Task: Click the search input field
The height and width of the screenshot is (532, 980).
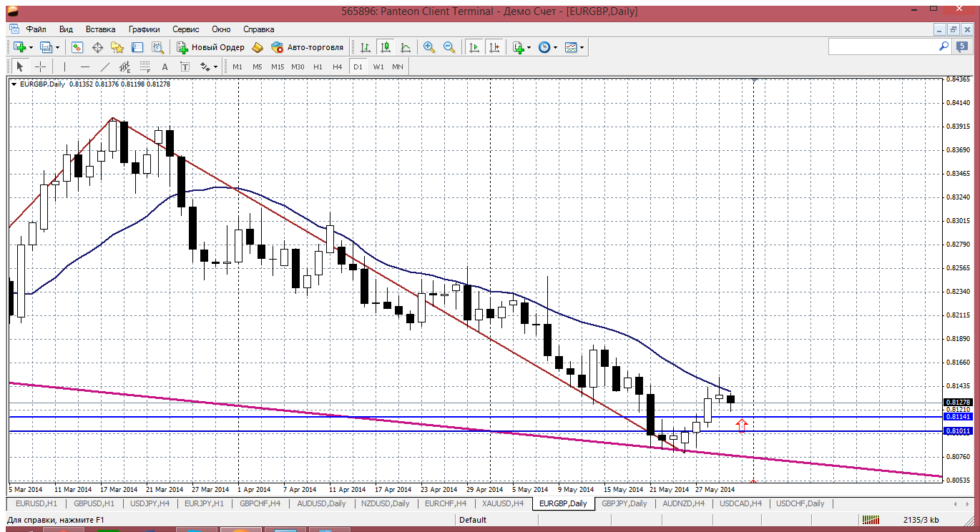Action: point(883,46)
